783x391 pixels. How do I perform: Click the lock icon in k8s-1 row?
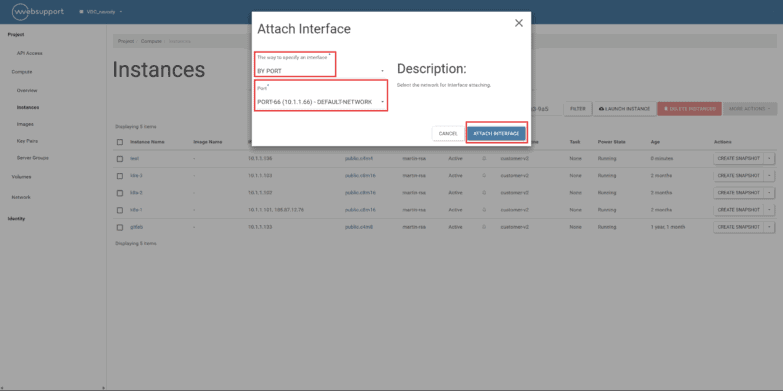tap(483, 210)
